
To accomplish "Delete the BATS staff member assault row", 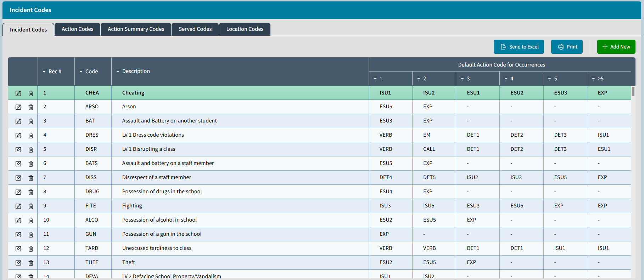I will [31, 164].
